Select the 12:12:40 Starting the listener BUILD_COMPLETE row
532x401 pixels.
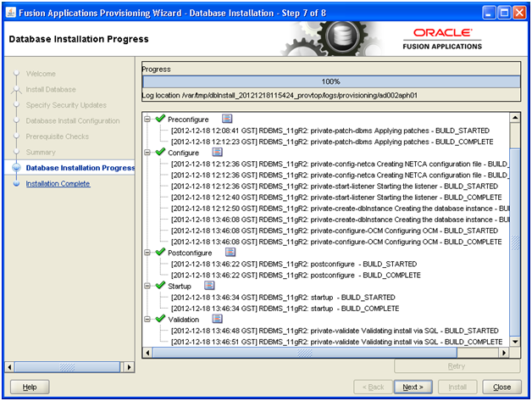[336, 198]
